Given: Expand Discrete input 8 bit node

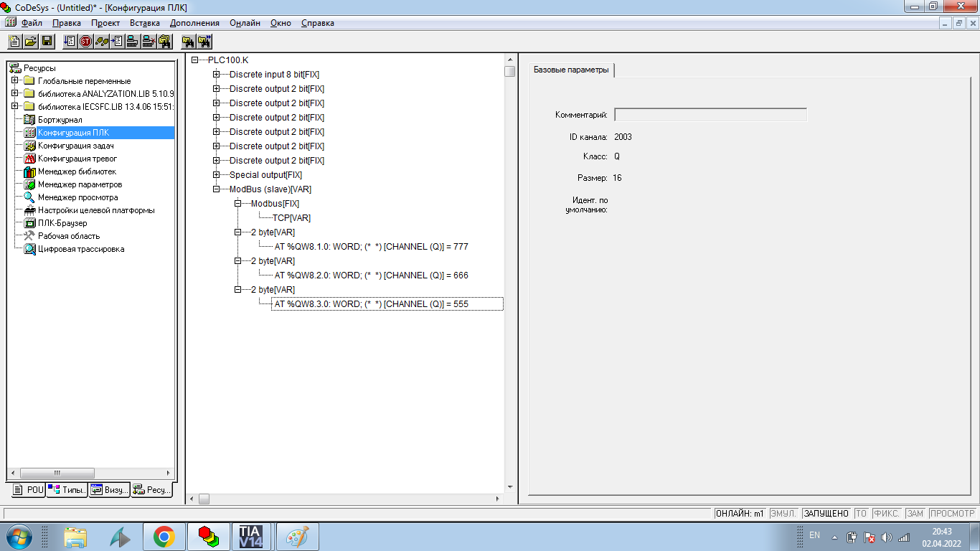Looking at the screenshot, I should point(216,75).
